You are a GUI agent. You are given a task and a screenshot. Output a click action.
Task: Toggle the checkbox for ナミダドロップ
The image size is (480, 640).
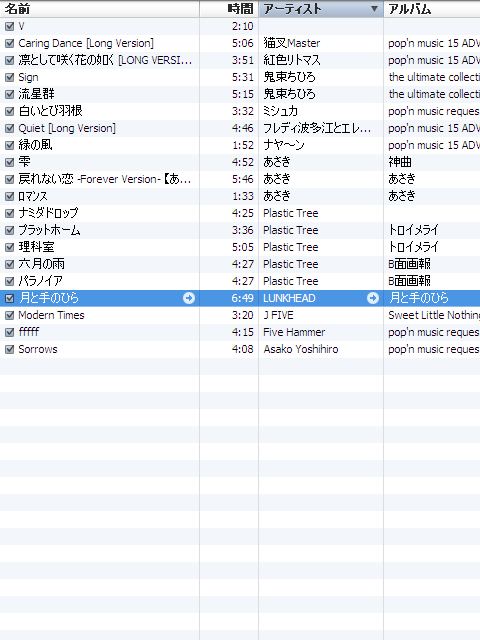click(x=9, y=213)
